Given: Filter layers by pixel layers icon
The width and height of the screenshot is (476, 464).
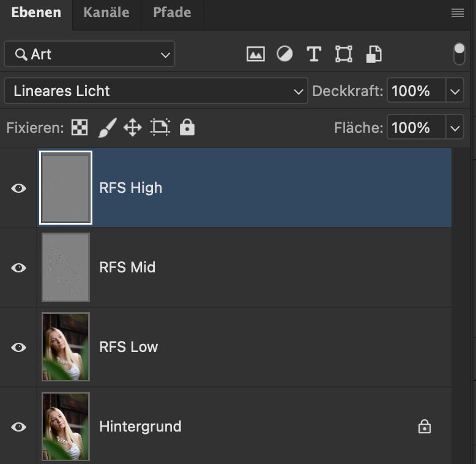Looking at the screenshot, I should pos(255,54).
